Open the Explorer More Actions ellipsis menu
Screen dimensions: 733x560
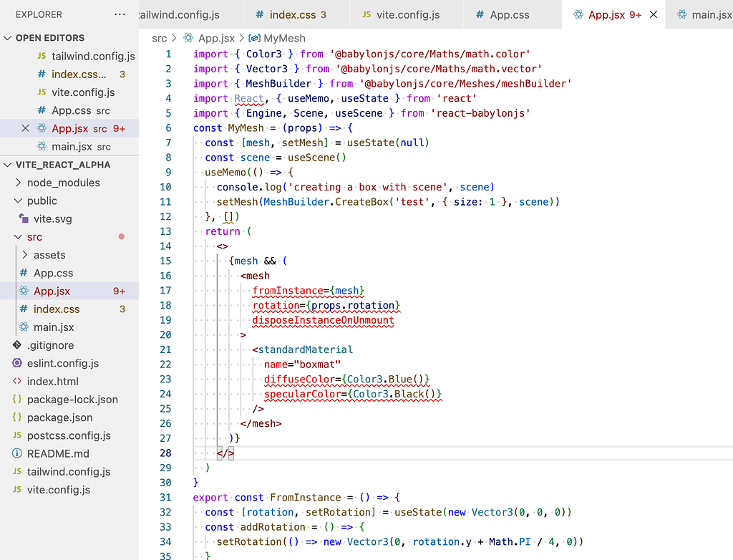click(x=118, y=14)
